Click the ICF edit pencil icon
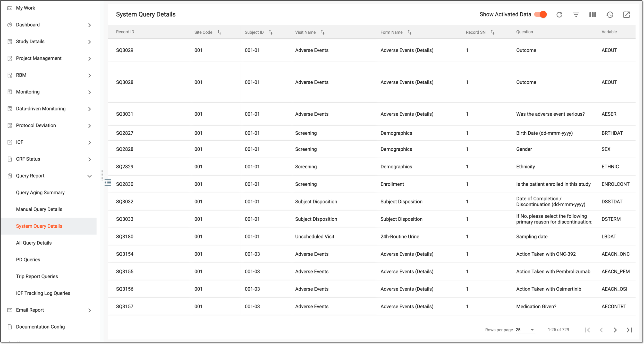The image size is (644, 344). coord(10,142)
